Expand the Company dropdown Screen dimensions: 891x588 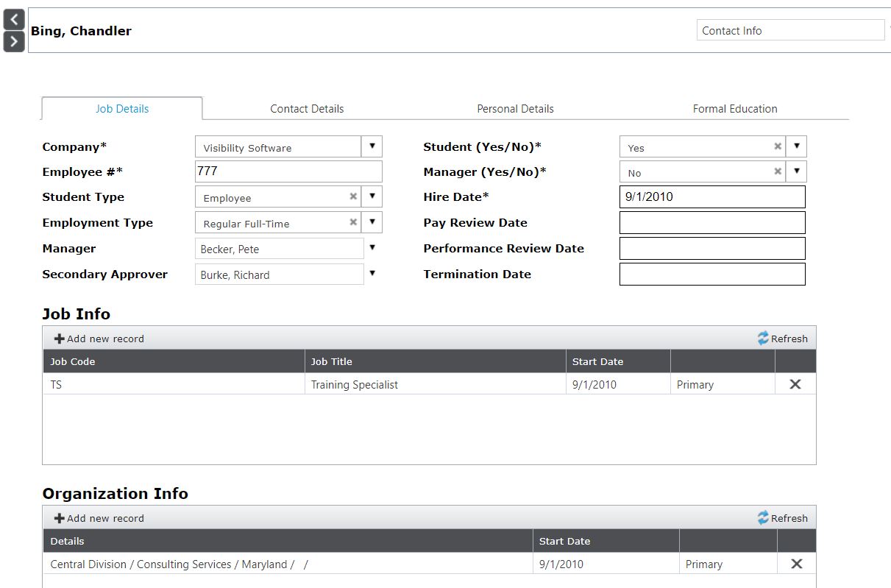372,146
